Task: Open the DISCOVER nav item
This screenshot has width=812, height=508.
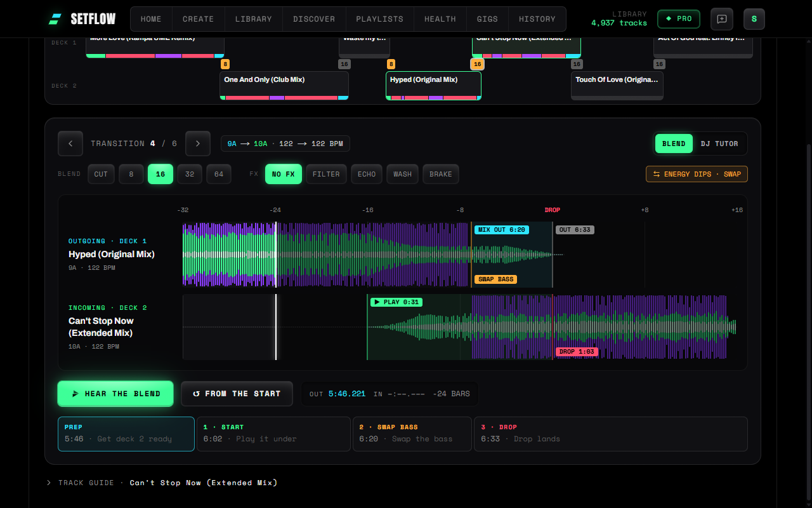Action: (x=314, y=19)
